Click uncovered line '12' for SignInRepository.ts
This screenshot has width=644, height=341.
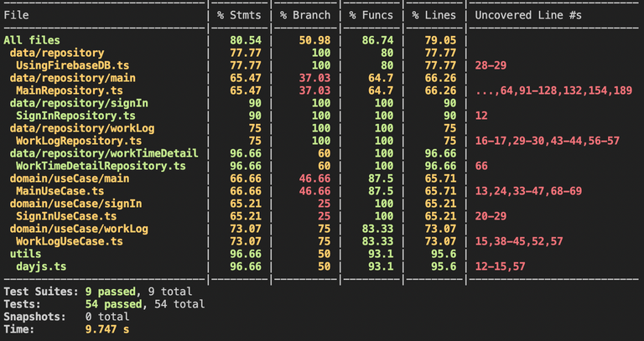[481, 116]
